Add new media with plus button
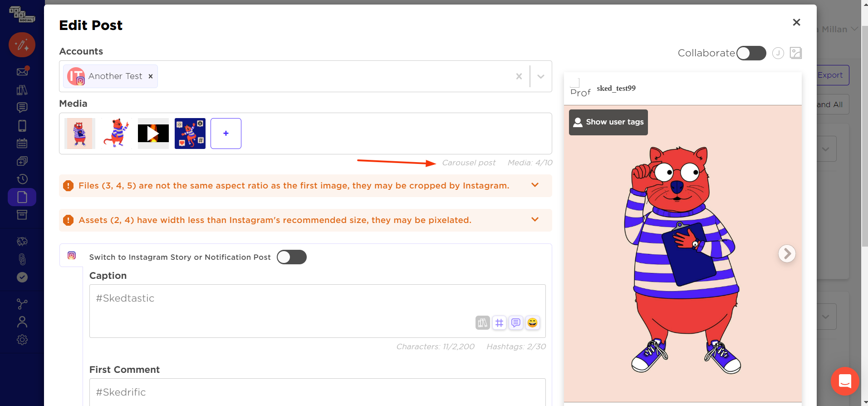Viewport: 868px width, 406px height. tap(226, 134)
